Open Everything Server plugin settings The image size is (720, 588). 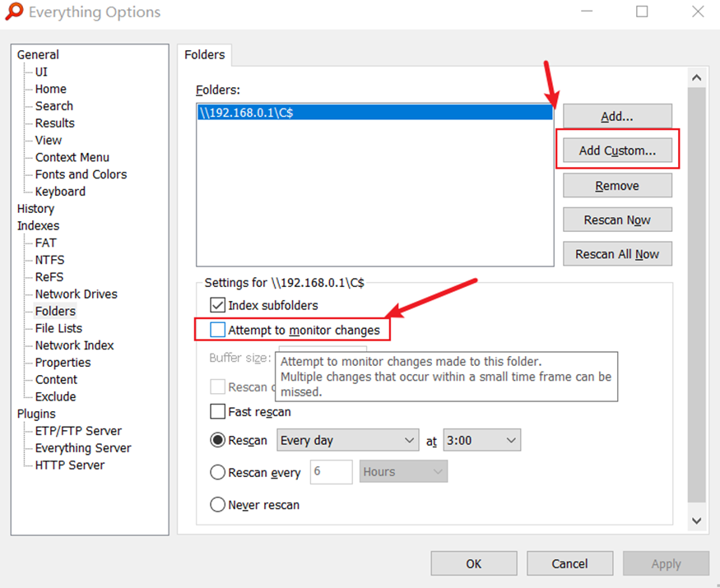[x=83, y=448]
